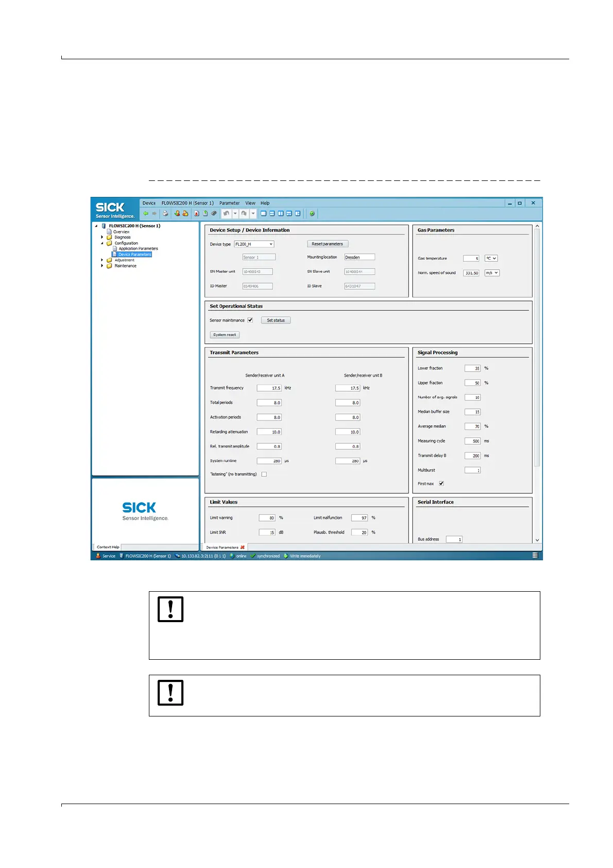Open the Gas temperature unit dropdown
Image resolution: width=613 pixels, height=868 pixels.
coord(491,258)
